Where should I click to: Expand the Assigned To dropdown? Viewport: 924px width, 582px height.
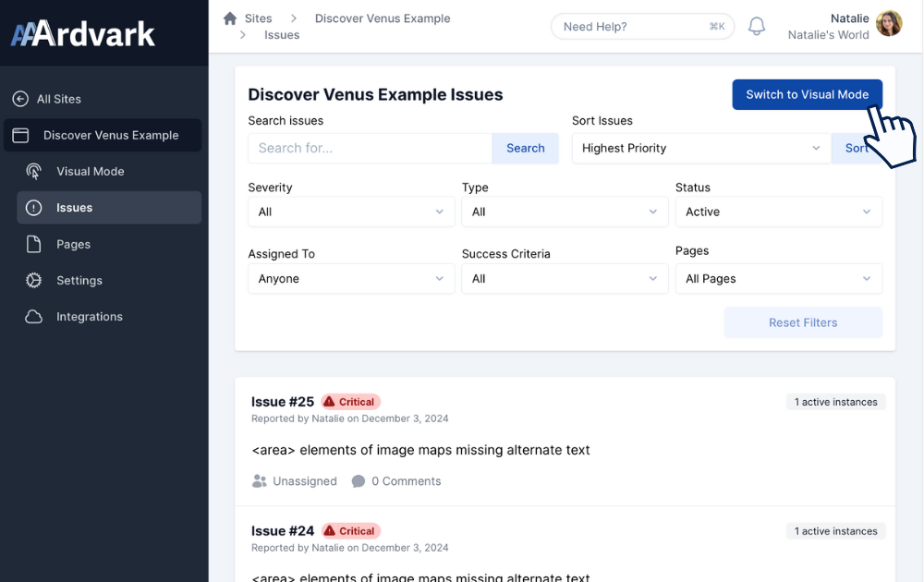(x=351, y=278)
